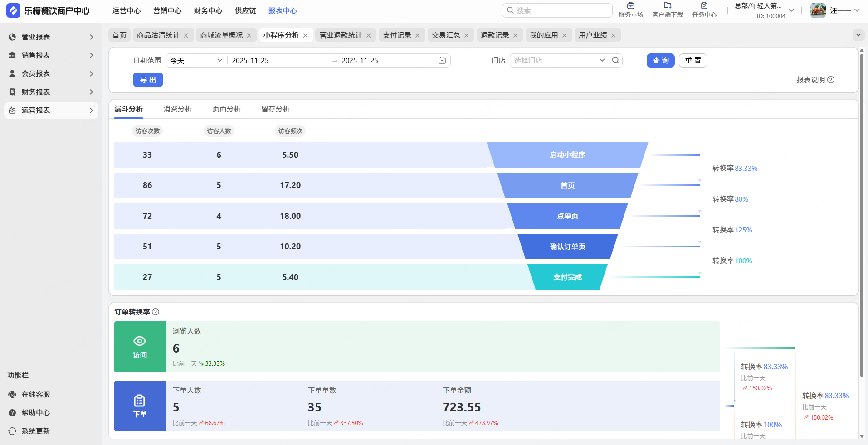Screen dimensions: 868x445
Task: Open 任务中心 task center icon
Action: (704, 6)
